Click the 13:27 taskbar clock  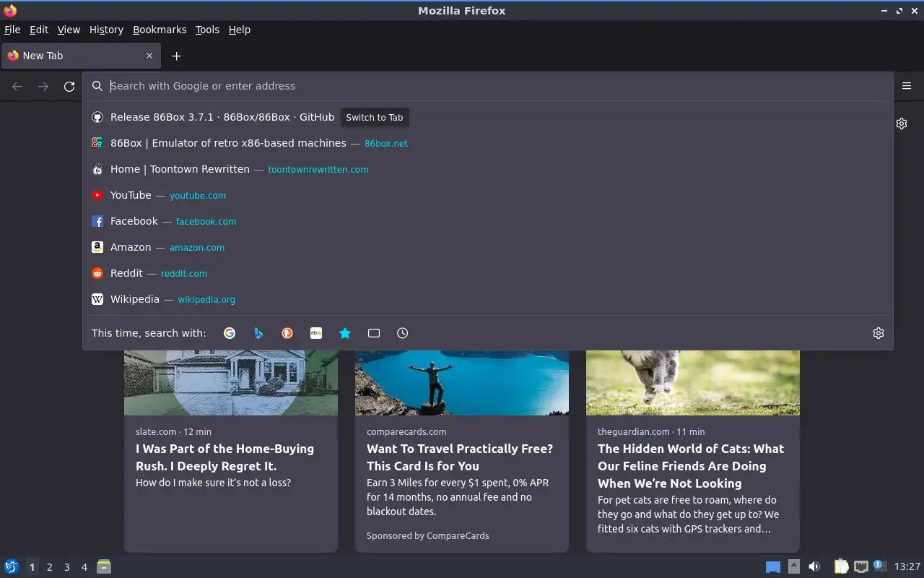907,567
